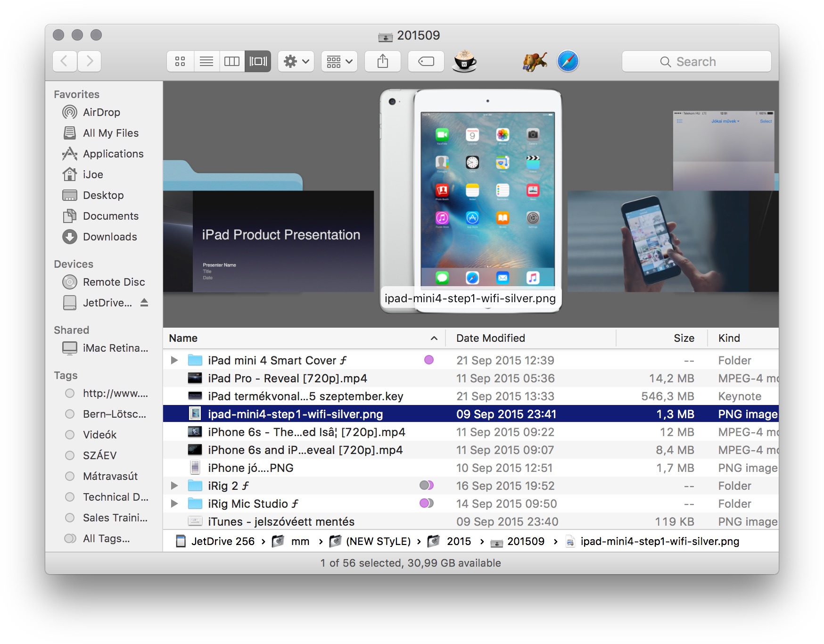The width and height of the screenshot is (824, 644).
Task: Select ipad-mini4-step1-wifi-silver.png row
Action: [x=471, y=414]
